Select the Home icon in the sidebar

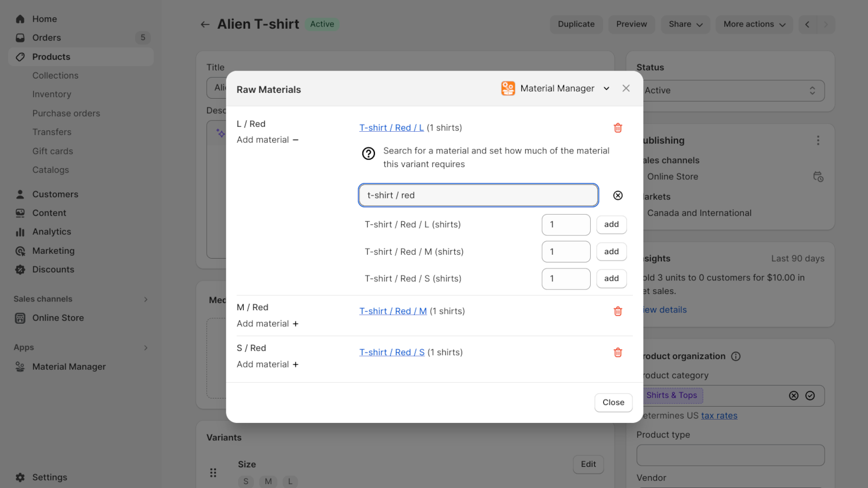point(20,18)
